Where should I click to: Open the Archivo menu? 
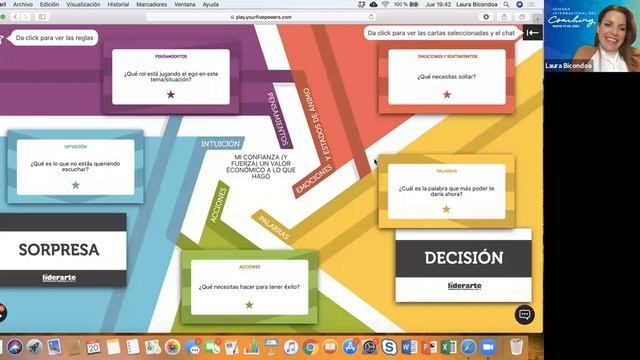click(23, 4)
